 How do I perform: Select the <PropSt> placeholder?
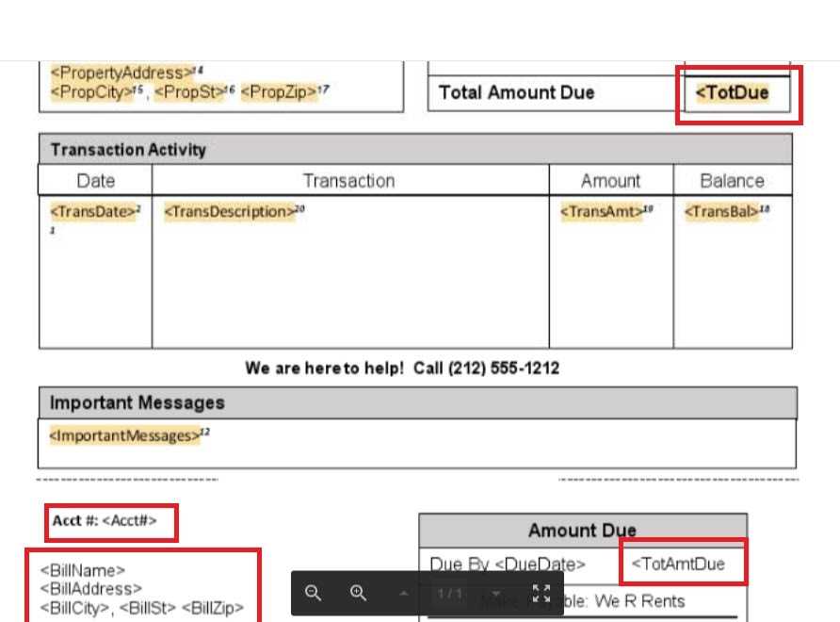[188, 92]
